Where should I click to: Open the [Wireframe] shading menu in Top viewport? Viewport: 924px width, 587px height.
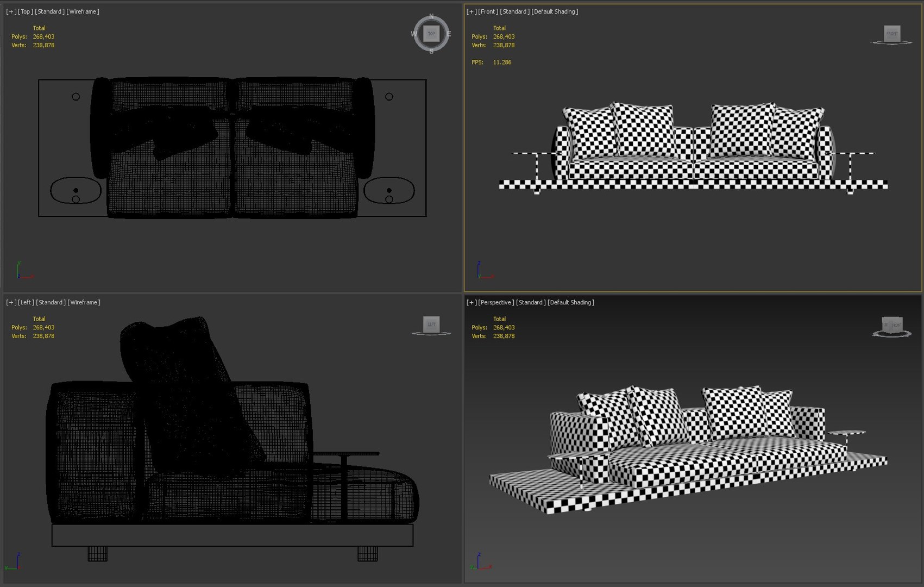[x=83, y=11]
